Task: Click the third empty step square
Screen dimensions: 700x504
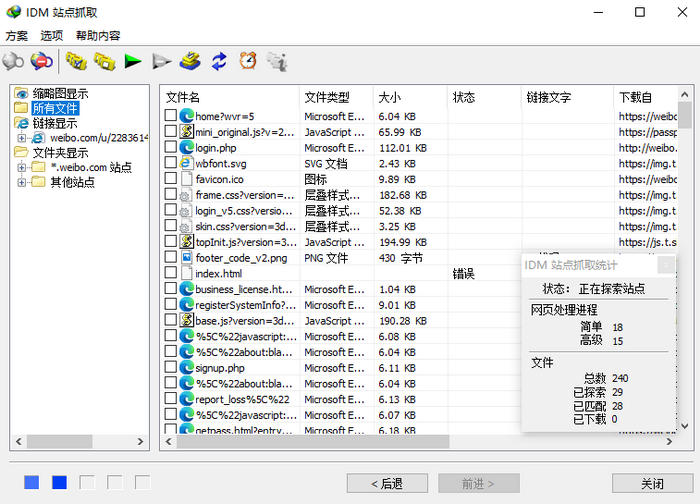Action: [x=87, y=483]
